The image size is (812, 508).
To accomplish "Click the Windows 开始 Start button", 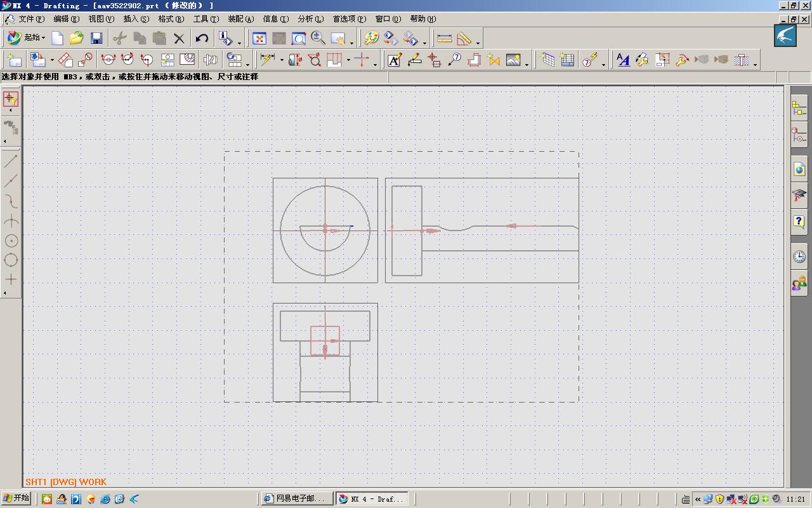I will coord(16,498).
